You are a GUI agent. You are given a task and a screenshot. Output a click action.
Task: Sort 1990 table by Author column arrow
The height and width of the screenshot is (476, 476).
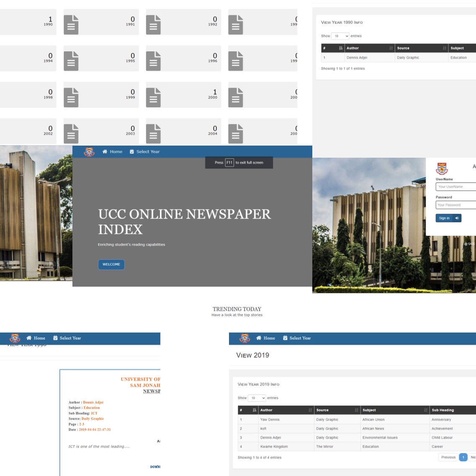click(391, 48)
